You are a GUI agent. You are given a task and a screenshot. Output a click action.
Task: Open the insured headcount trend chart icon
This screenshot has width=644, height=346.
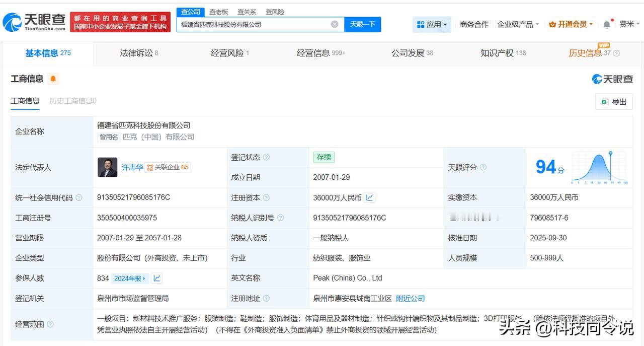tap(157, 278)
